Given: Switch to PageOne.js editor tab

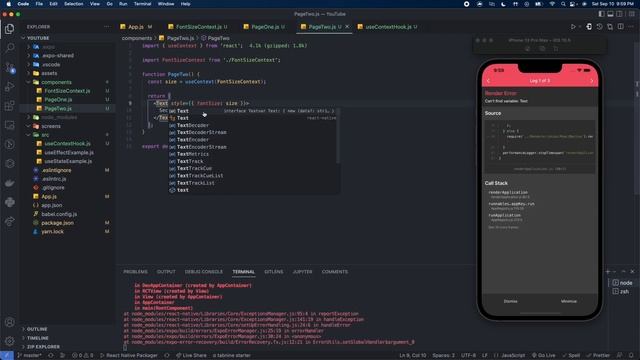Looking at the screenshot, I should point(264,27).
